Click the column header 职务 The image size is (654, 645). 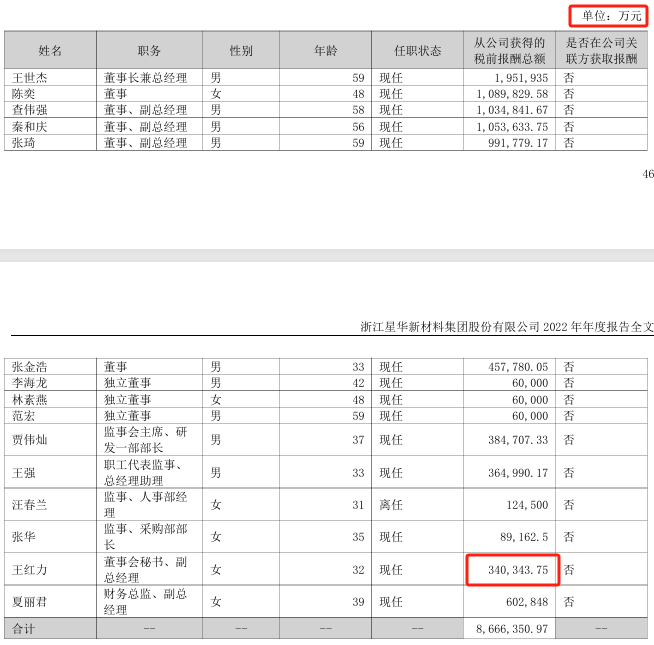pos(149,50)
